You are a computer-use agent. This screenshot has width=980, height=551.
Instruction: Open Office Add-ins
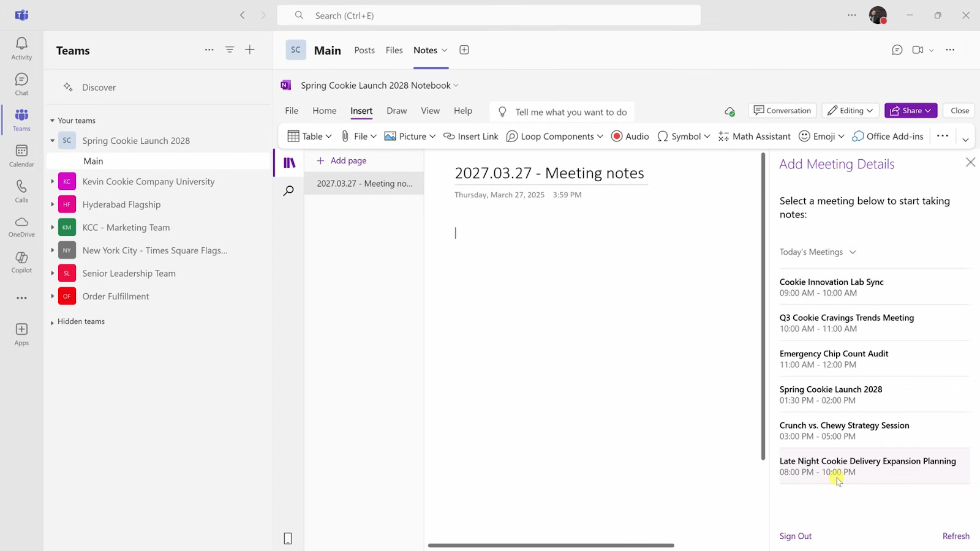pos(888,137)
